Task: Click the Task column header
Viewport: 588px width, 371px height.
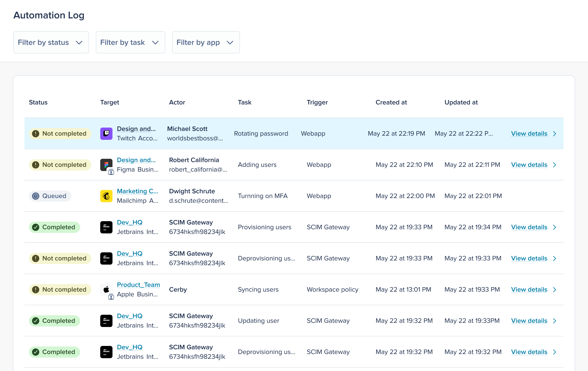Action: (245, 102)
